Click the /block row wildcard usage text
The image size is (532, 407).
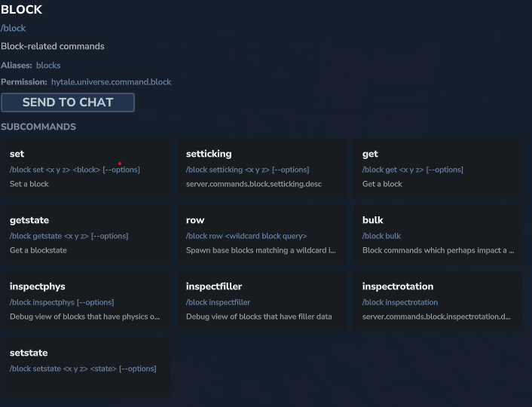pos(246,236)
